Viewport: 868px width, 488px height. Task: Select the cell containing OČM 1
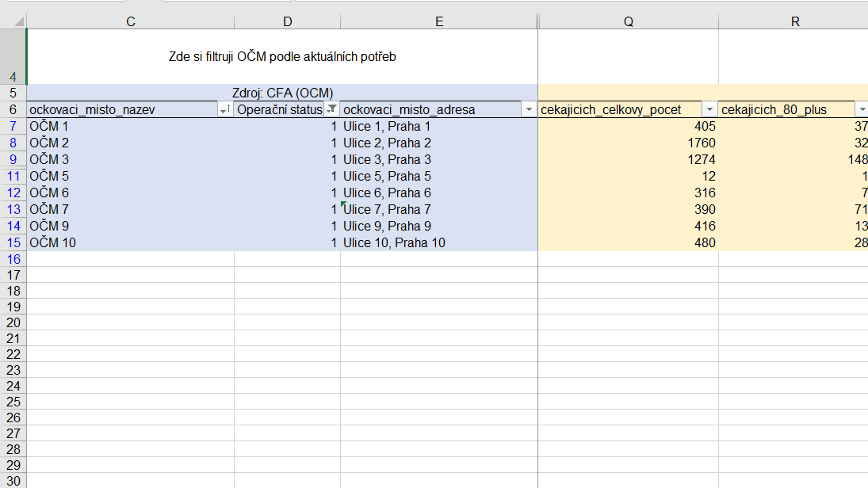click(x=130, y=127)
